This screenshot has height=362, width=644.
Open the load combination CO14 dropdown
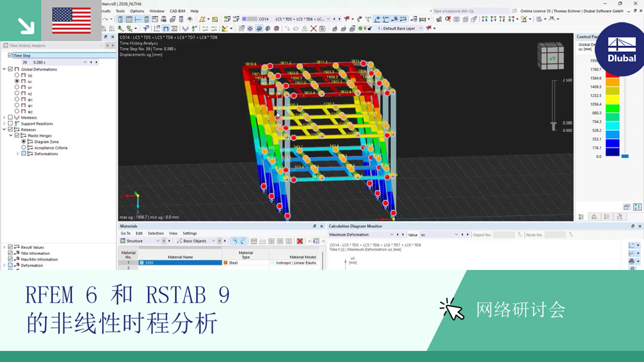pos(328,19)
